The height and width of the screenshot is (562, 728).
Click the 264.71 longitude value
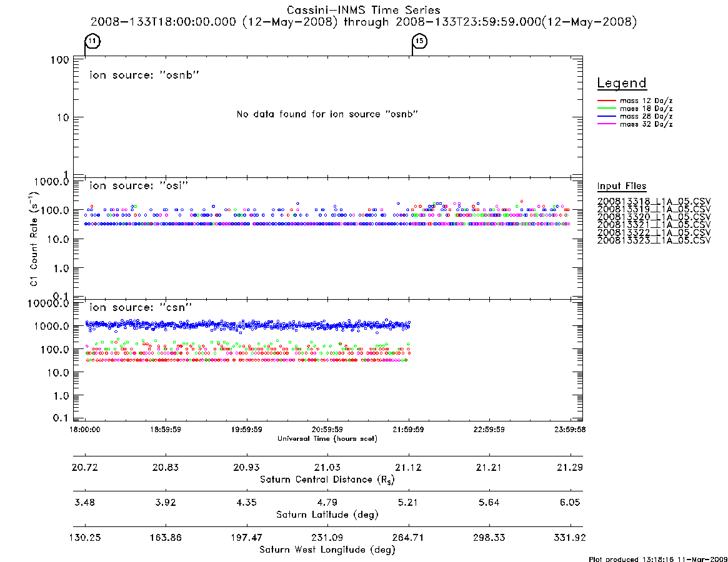[408, 538]
